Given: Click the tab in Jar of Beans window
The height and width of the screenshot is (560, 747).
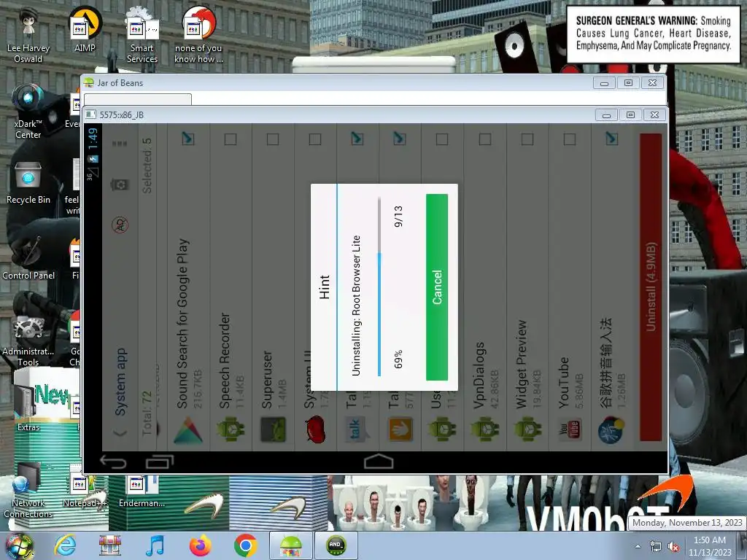Looking at the screenshot, I should coord(138,99).
